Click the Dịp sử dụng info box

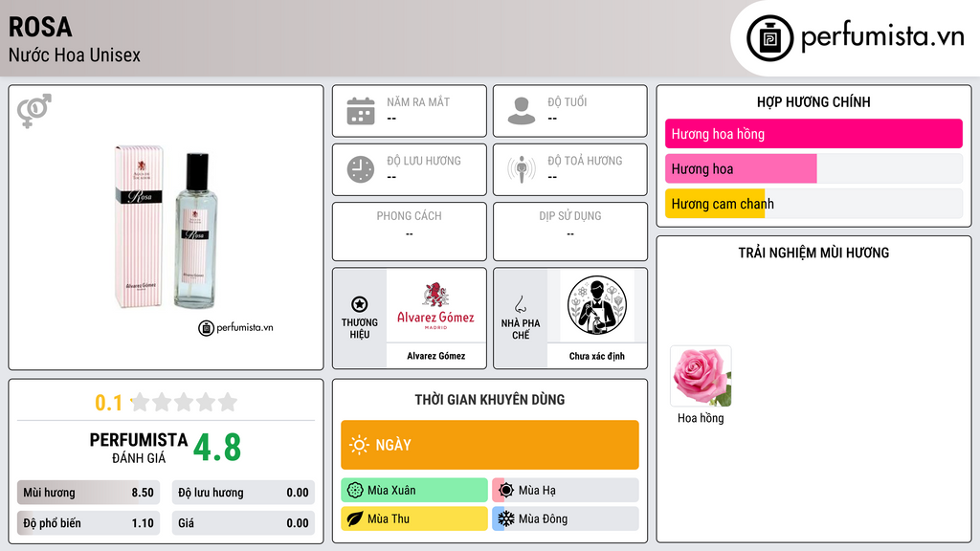click(570, 231)
